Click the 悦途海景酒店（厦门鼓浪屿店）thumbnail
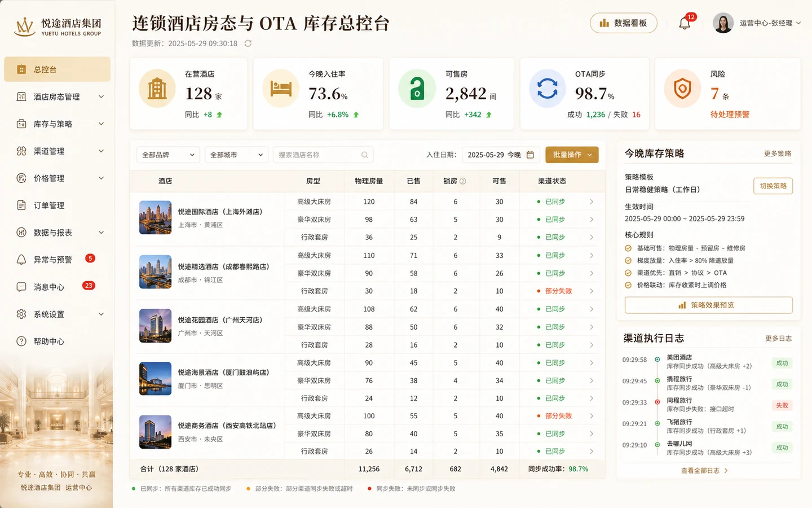This screenshot has width=812, height=508. [x=155, y=378]
